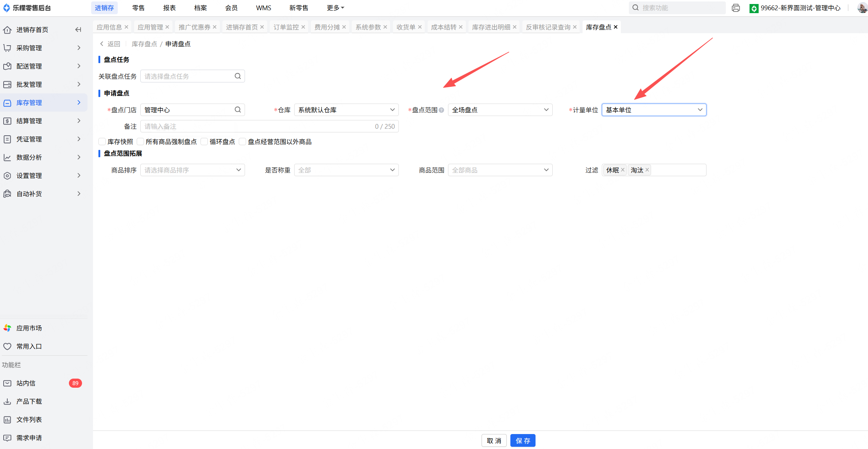Click help icon beside 盘点范围 label

coord(441,110)
